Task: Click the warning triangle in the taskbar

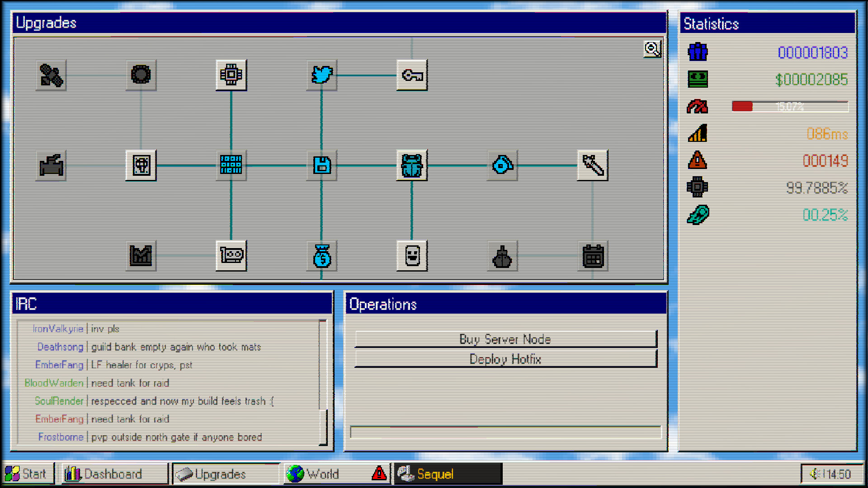Action: coord(379,474)
